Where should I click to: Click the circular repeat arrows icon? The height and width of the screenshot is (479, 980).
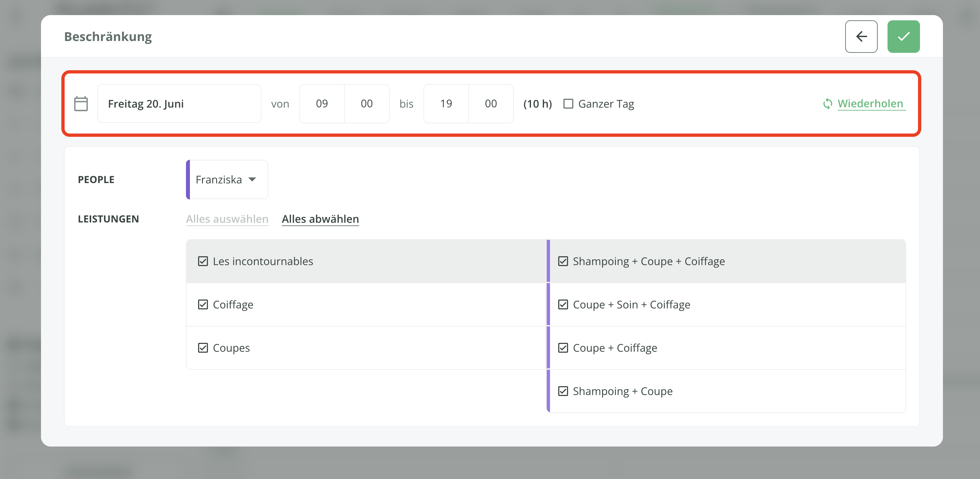point(827,103)
